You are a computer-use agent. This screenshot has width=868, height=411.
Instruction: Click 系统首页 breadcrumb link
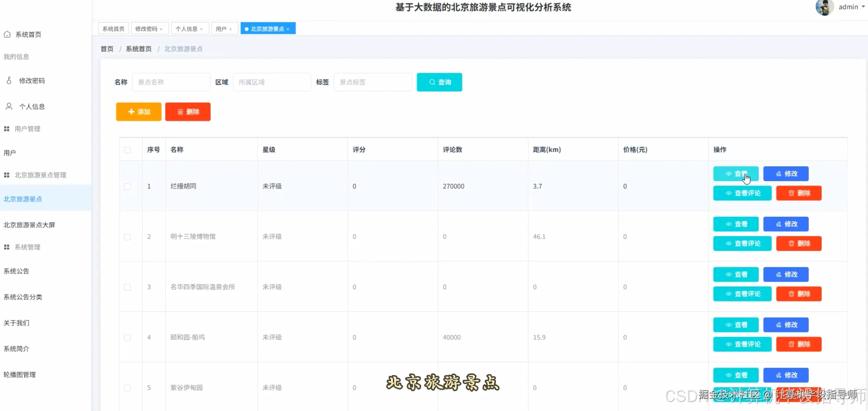pos(139,49)
